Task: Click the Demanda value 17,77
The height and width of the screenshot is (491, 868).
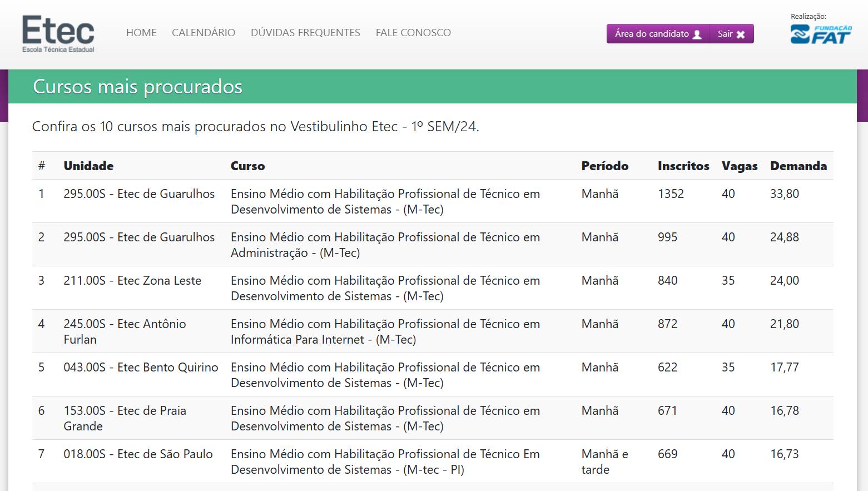Action: (x=785, y=368)
